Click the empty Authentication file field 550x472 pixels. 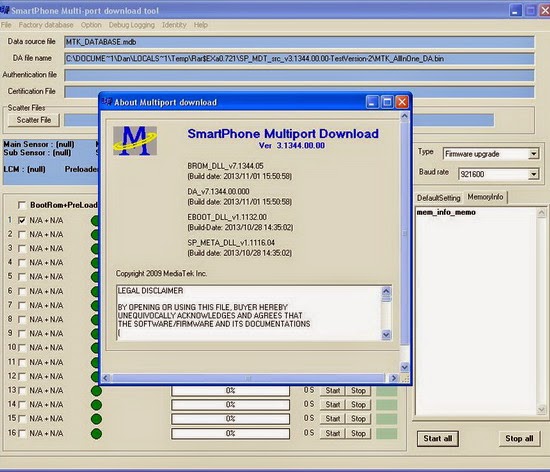[x=299, y=75]
